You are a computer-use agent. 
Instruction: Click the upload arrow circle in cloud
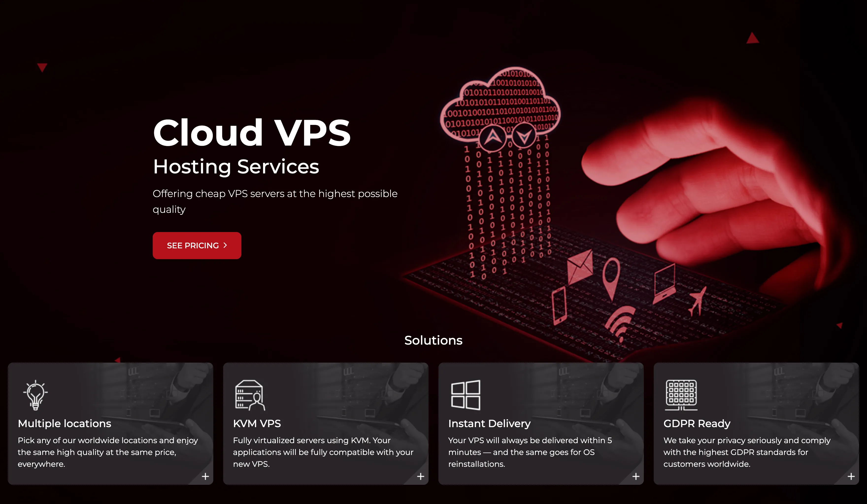coord(492,137)
